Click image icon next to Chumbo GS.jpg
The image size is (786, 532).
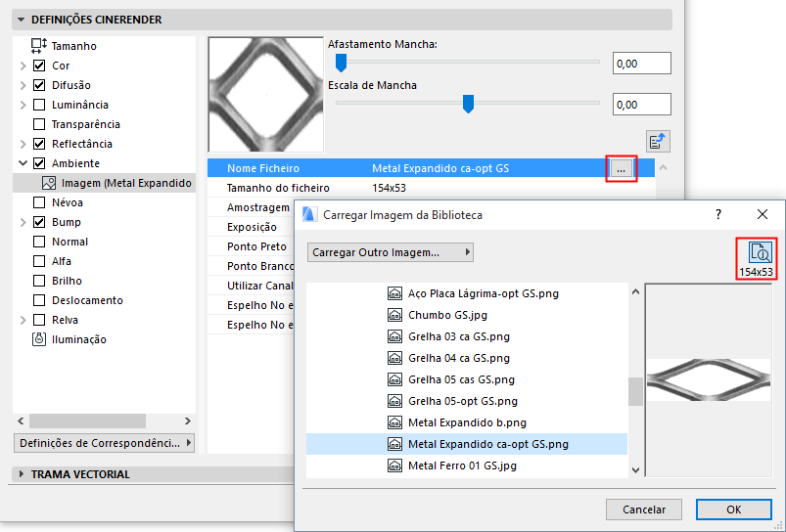pyautogui.click(x=395, y=315)
